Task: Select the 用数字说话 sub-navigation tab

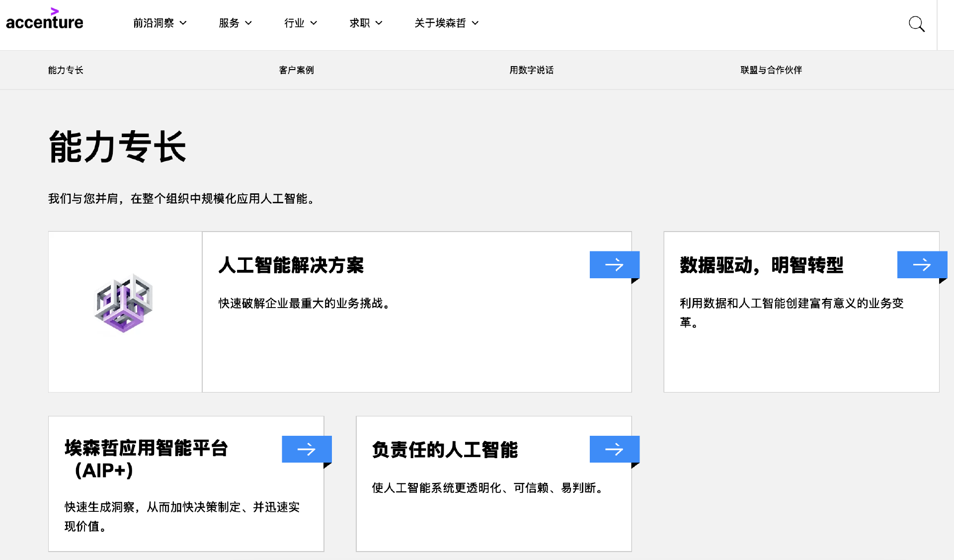Action: coord(531,70)
